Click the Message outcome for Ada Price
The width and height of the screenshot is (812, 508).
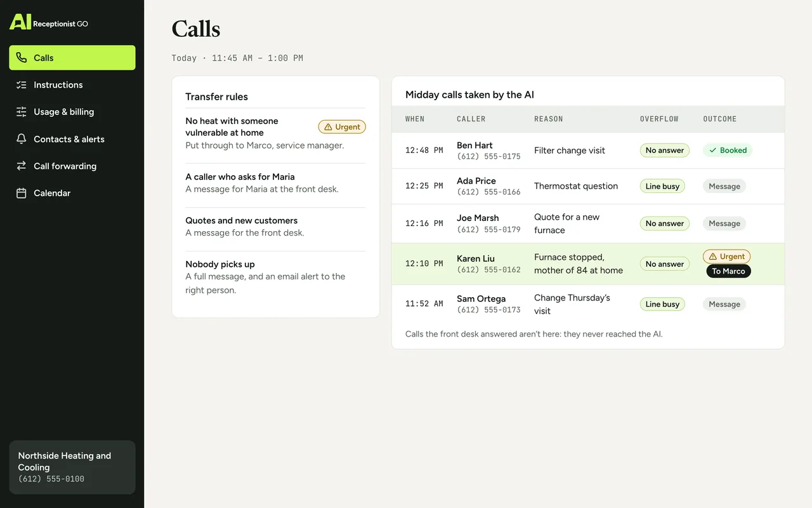(724, 186)
